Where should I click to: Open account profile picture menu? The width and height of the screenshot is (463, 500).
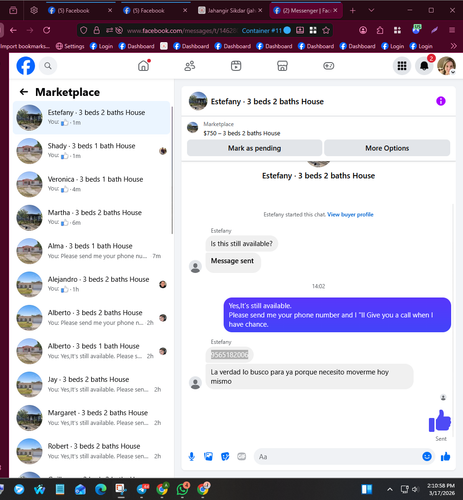(x=446, y=66)
